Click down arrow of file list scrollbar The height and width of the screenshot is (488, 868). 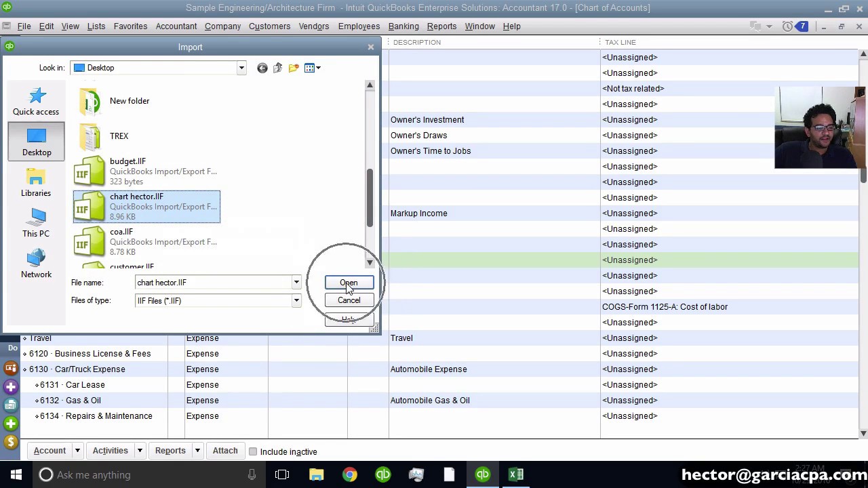tap(370, 262)
